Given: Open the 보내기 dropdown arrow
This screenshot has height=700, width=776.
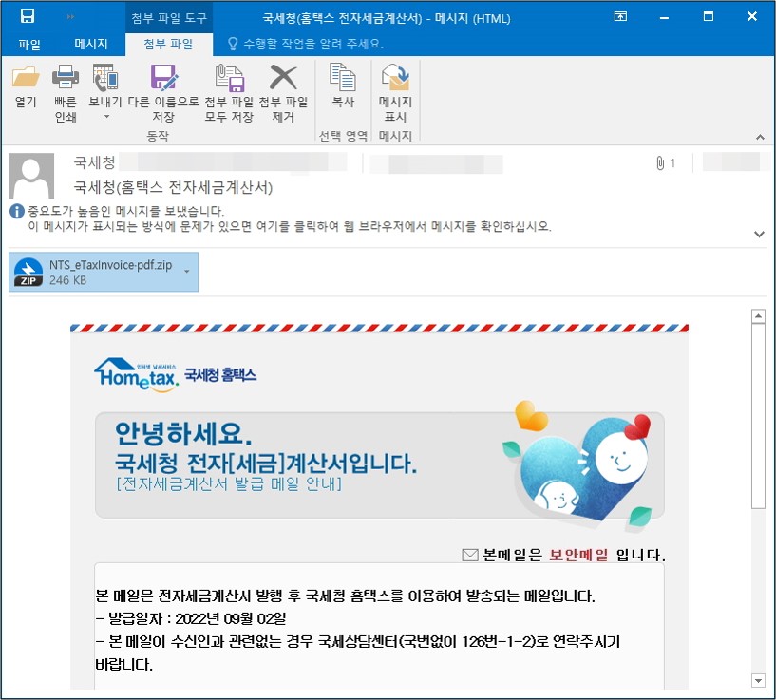Looking at the screenshot, I should click(x=106, y=117).
